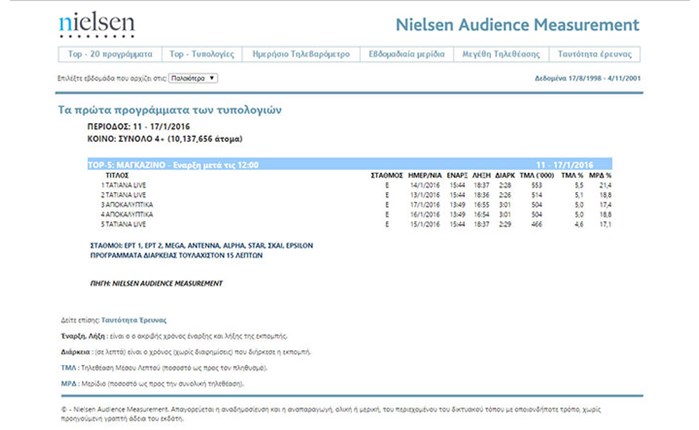Select first row TATIANA LIVE 14/1/2016

coord(356,185)
